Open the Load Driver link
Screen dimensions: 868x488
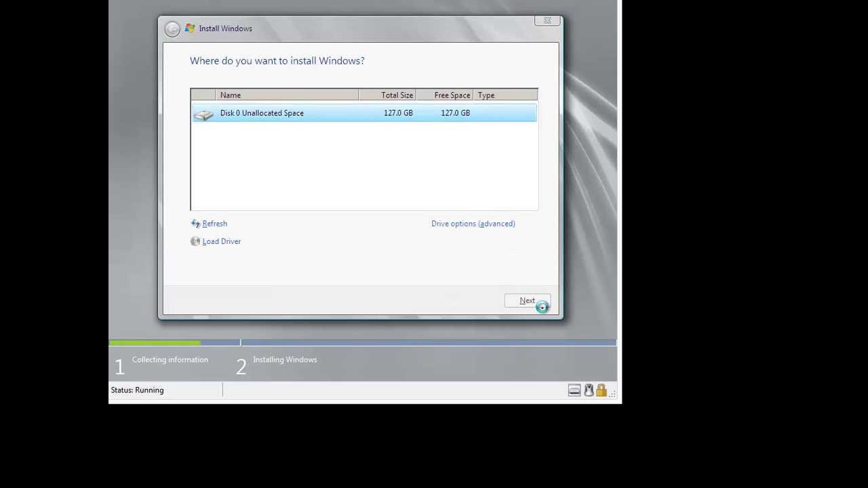(221, 241)
